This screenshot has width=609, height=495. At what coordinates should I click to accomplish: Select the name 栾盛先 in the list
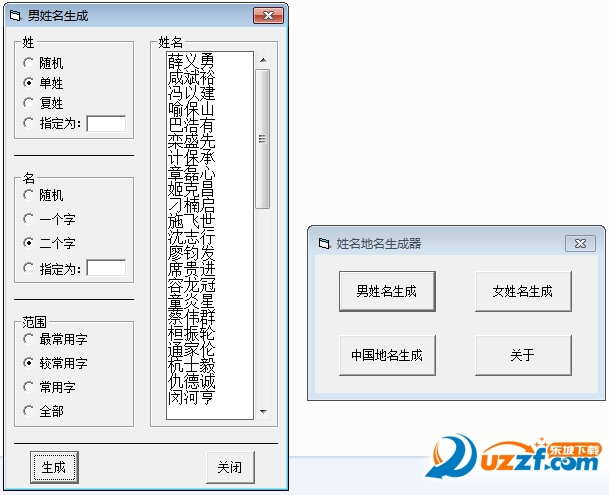click(x=191, y=141)
